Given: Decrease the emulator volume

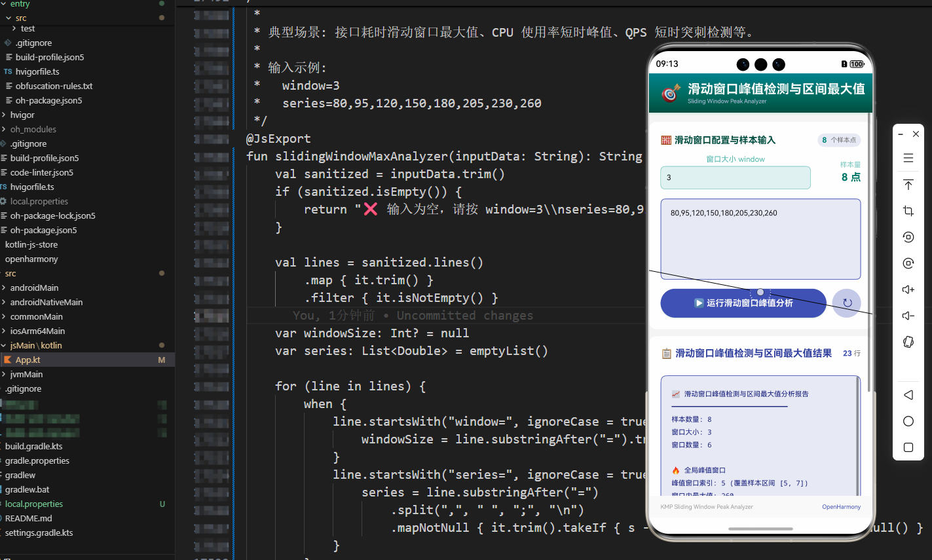Looking at the screenshot, I should (908, 315).
